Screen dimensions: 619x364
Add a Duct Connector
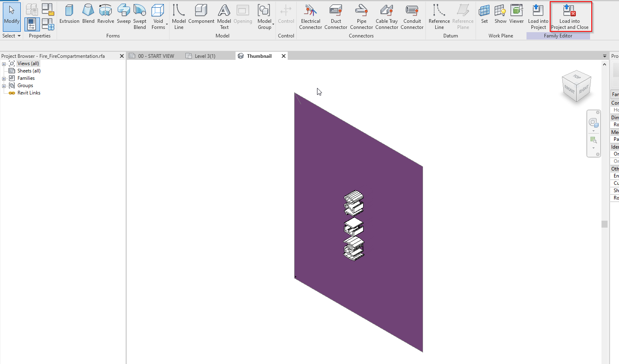[x=336, y=17]
